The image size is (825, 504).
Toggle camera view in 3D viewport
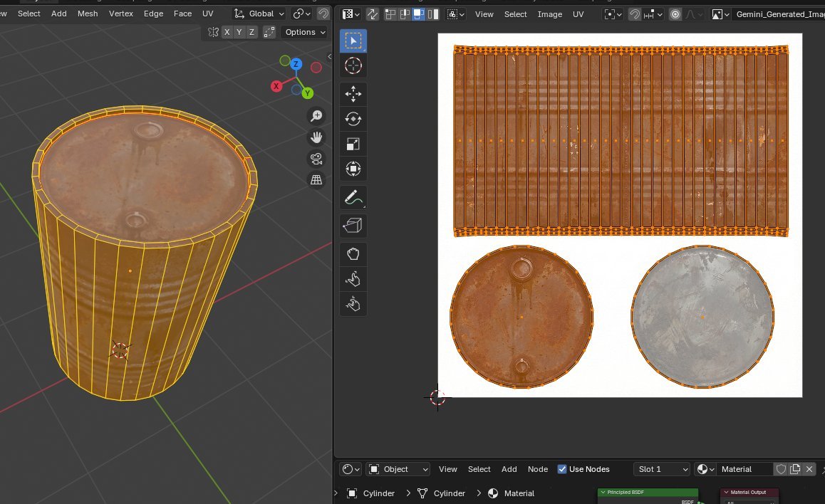point(316,158)
